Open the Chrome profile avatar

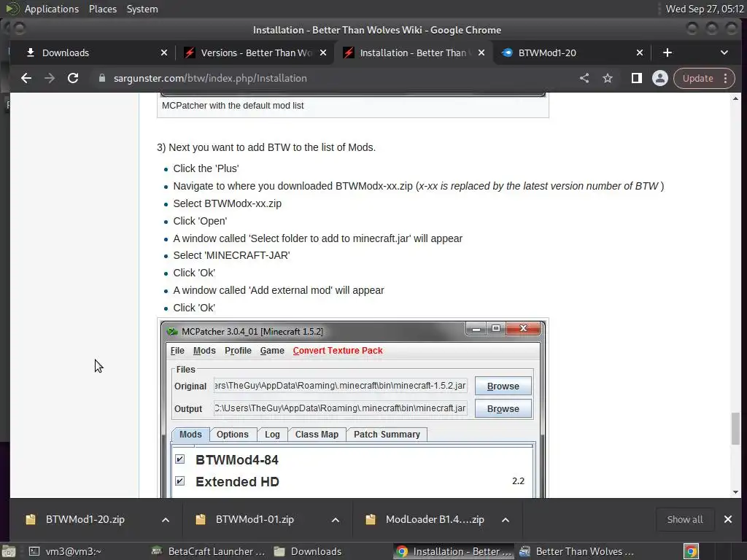coord(659,78)
